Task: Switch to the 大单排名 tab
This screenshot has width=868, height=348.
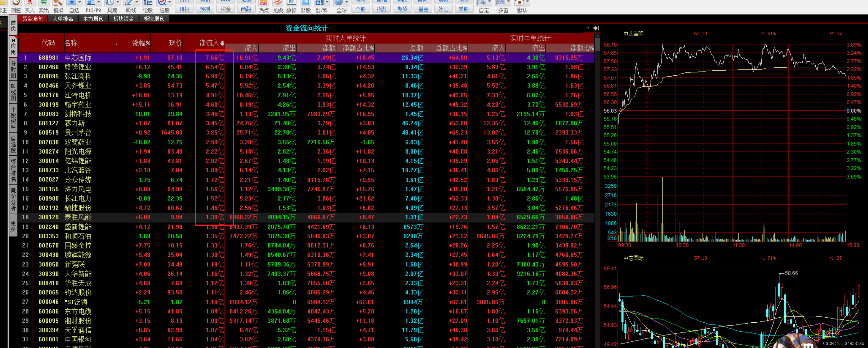Action: [x=63, y=19]
